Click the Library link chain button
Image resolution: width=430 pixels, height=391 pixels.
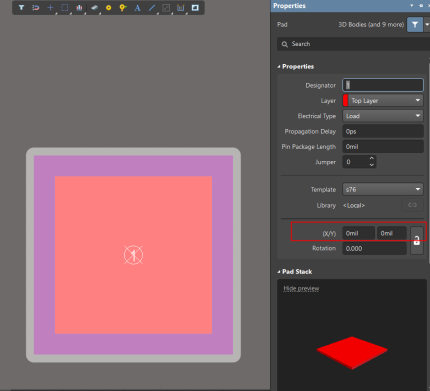pos(412,205)
